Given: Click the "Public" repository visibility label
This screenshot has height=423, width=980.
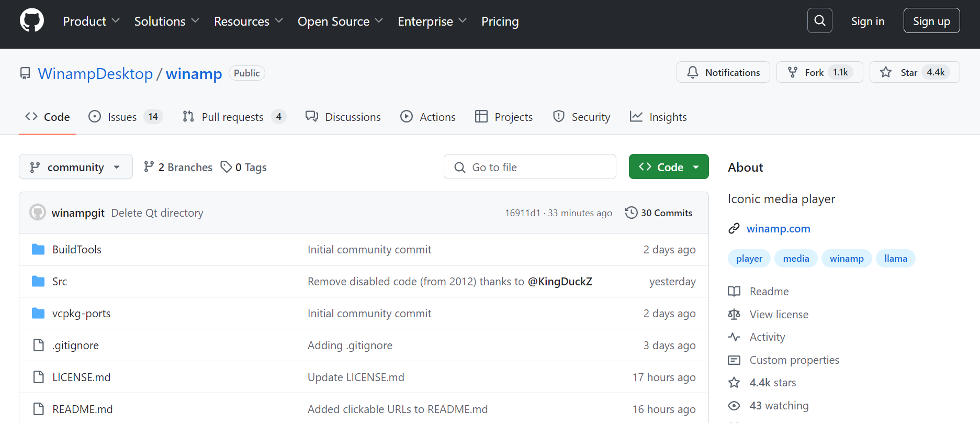Looking at the screenshot, I should coord(247,73).
